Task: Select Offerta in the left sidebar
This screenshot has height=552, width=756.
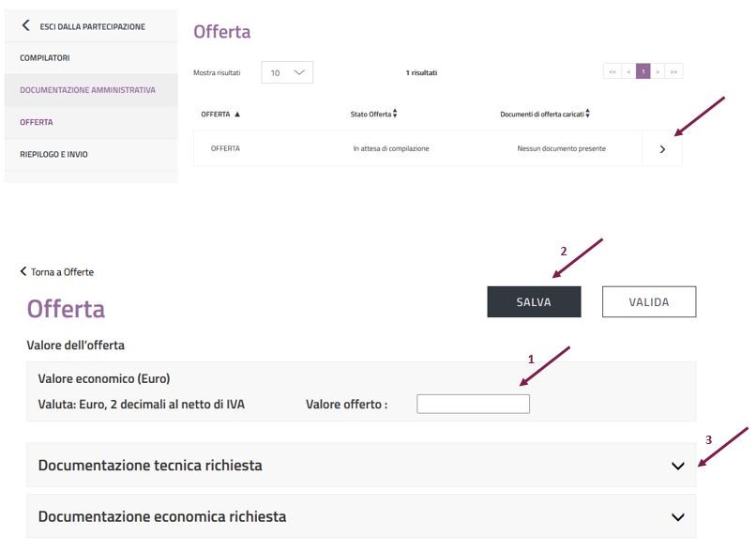Action: point(37,122)
